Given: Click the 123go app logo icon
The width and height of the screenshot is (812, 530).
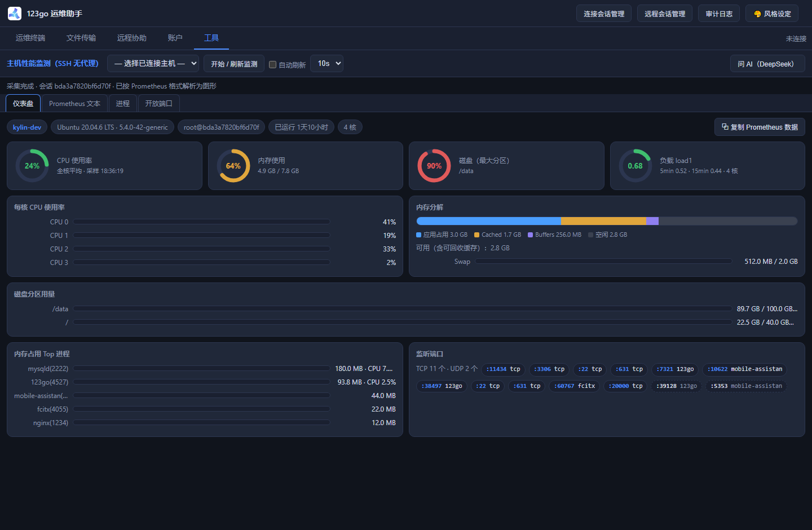Looking at the screenshot, I should coord(15,14).
